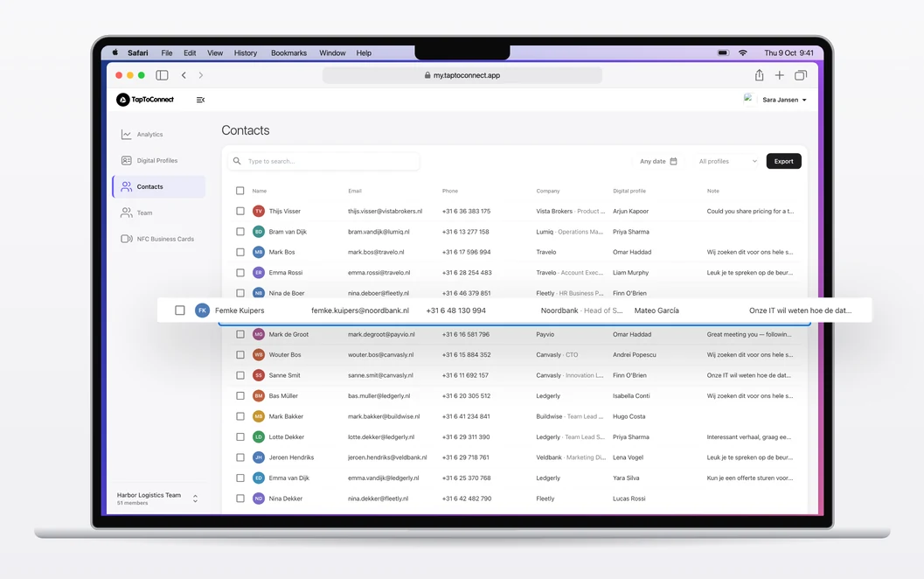This screenshot has height=579, width=924.
Task: Click the Apple menu icon
Action: pos(115,53)
